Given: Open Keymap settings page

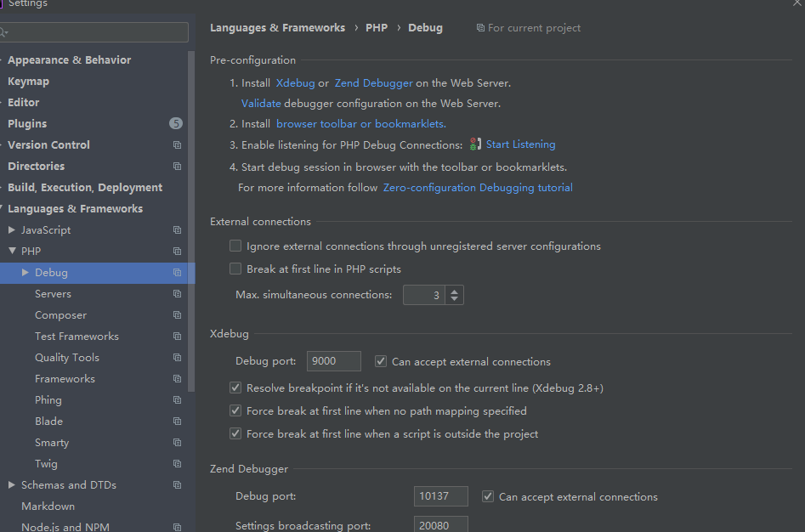Looking at the screenshot, I should pyautogui.click(x=28, y=81).
